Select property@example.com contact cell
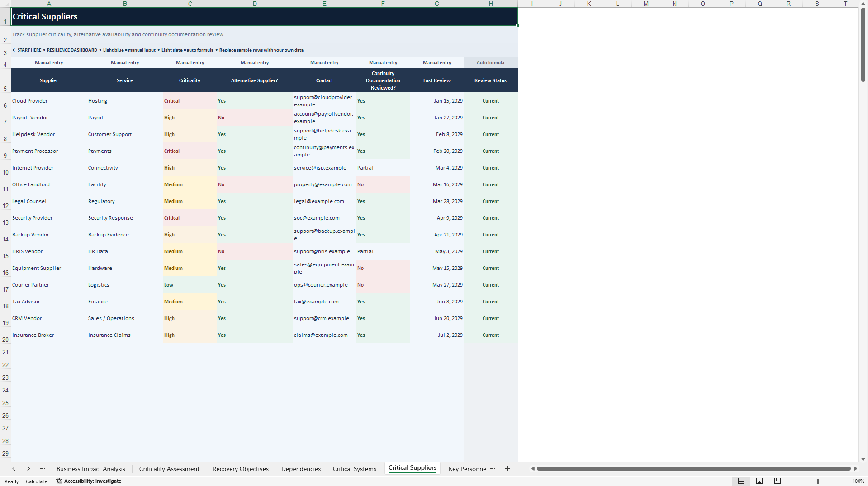The image size is (868, 486). click(x=324, y=184)
